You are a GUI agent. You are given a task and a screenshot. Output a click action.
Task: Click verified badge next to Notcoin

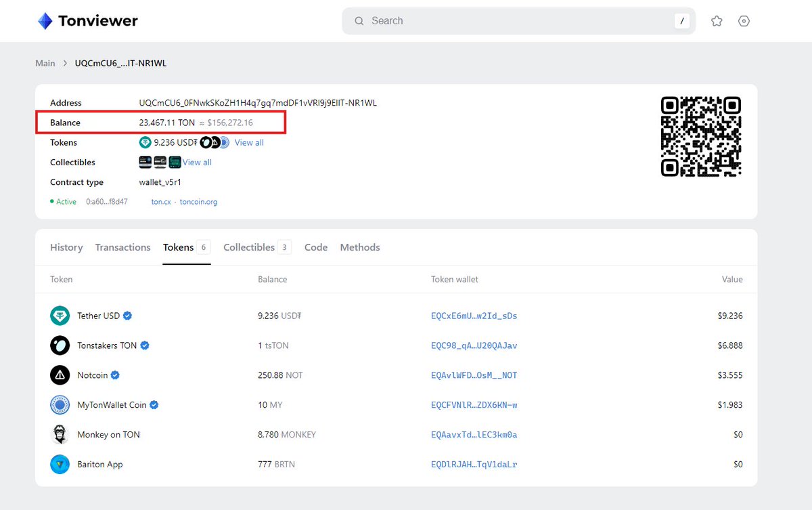point(115,375)
